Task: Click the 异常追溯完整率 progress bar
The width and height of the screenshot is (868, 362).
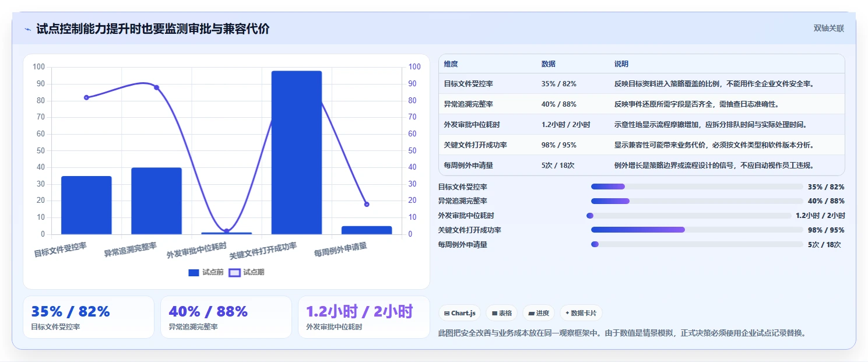Action: [x=697, y=201]
